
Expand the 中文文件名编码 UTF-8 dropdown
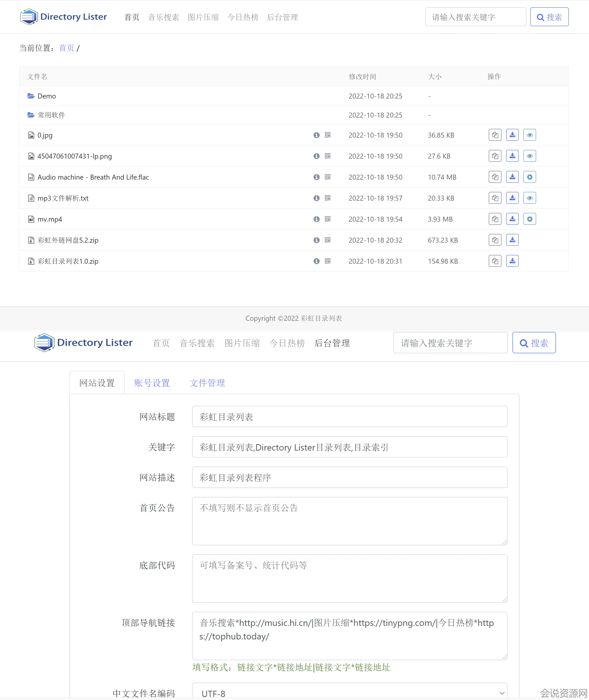point(349,693)
